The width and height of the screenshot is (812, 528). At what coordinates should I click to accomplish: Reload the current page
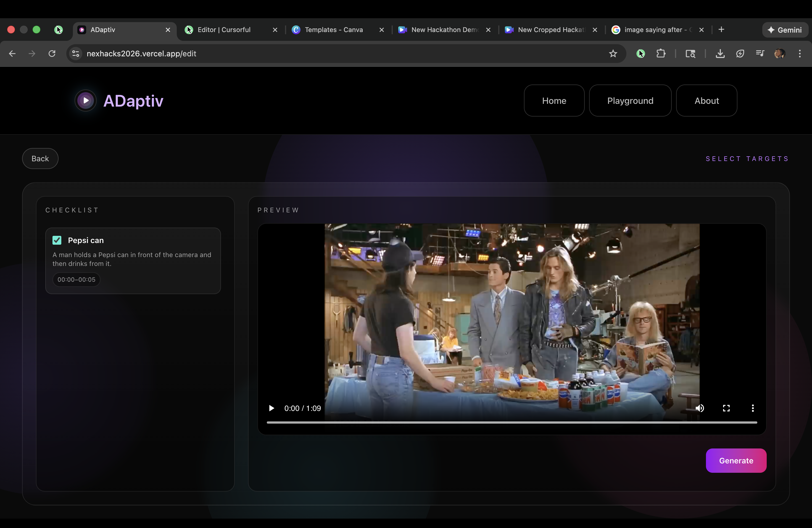(x=52, y=54)
